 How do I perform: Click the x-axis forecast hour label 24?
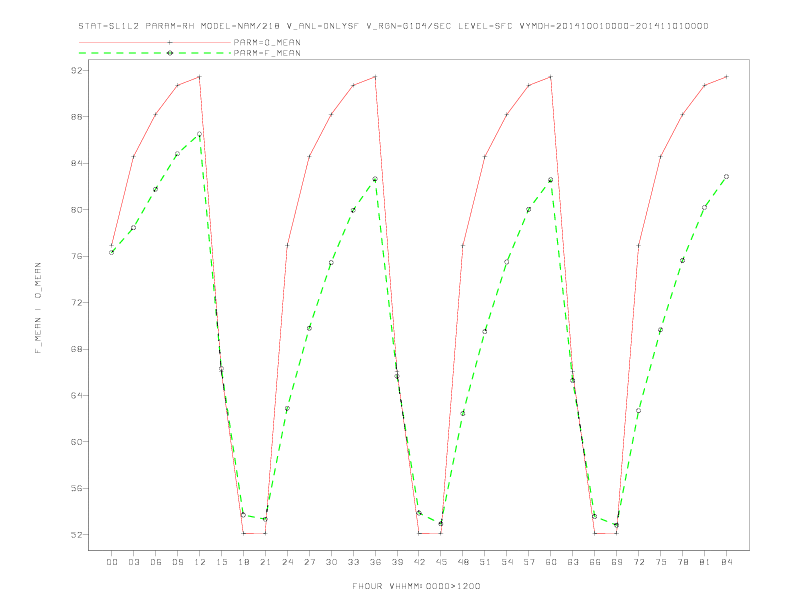point(287,562)
